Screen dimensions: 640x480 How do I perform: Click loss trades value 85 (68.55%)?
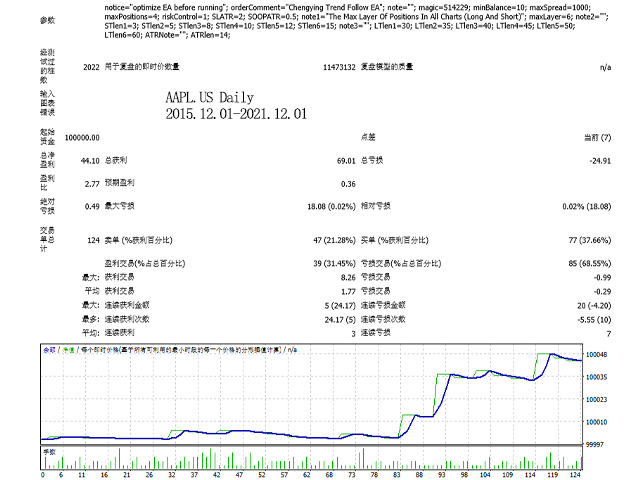pyautogui.click(x=590, y=264)
